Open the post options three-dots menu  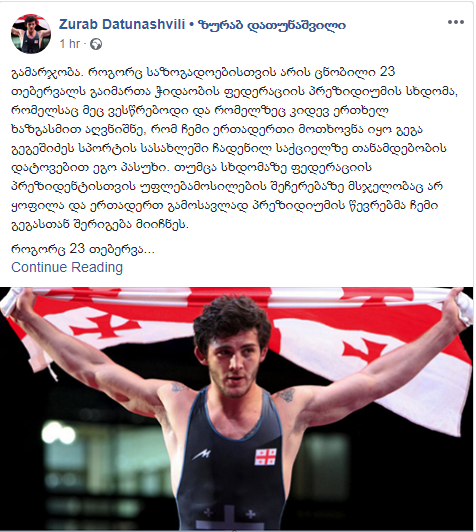coord(455,22)
